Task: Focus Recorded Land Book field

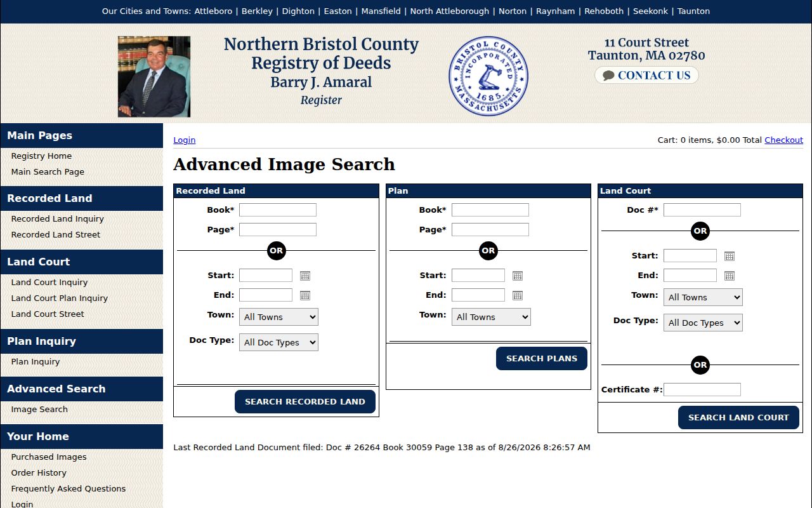Action: coord(278,210)
